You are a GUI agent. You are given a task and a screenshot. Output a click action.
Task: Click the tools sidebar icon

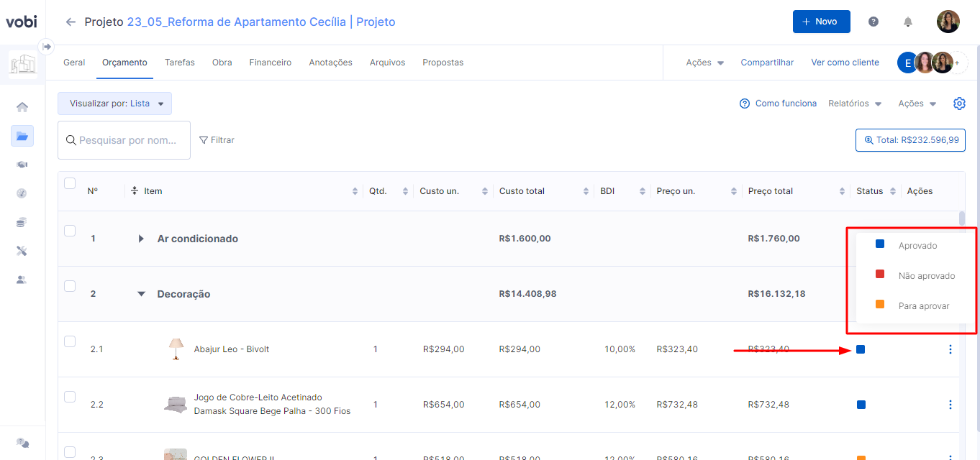(x=22, y=251)
